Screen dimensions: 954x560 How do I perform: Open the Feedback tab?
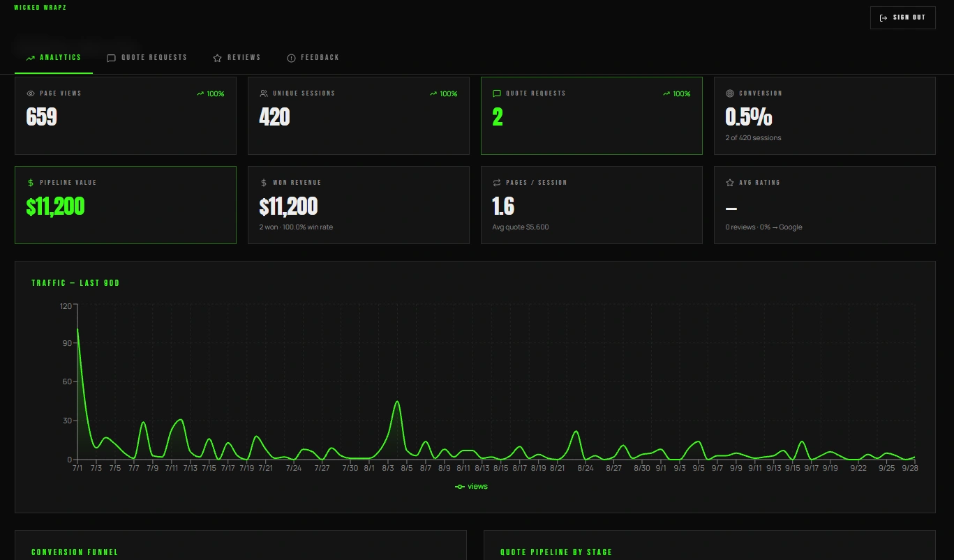click(x=313, y=58)
